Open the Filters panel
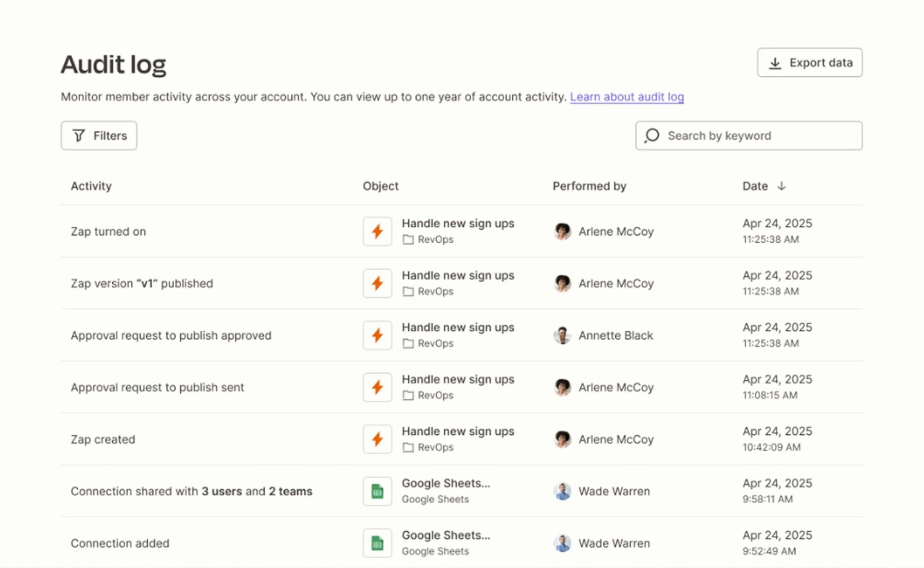924x568 pixels. (x=98, y=136)
